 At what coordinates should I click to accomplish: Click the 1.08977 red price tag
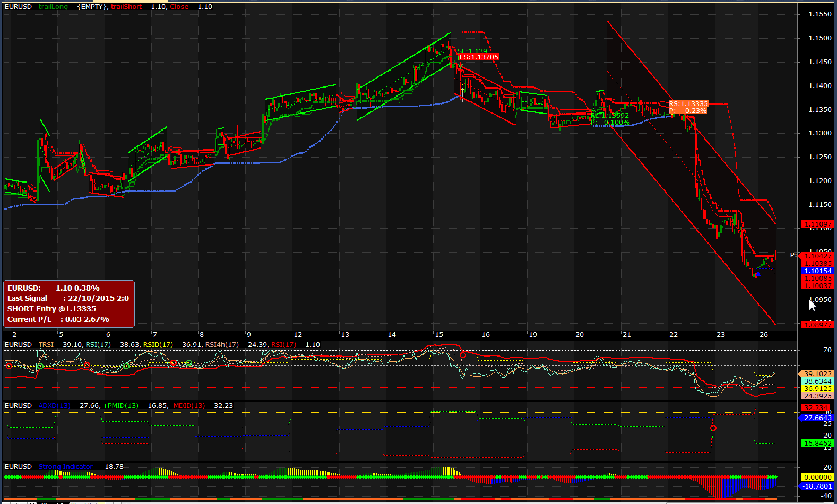coord(817,325)
